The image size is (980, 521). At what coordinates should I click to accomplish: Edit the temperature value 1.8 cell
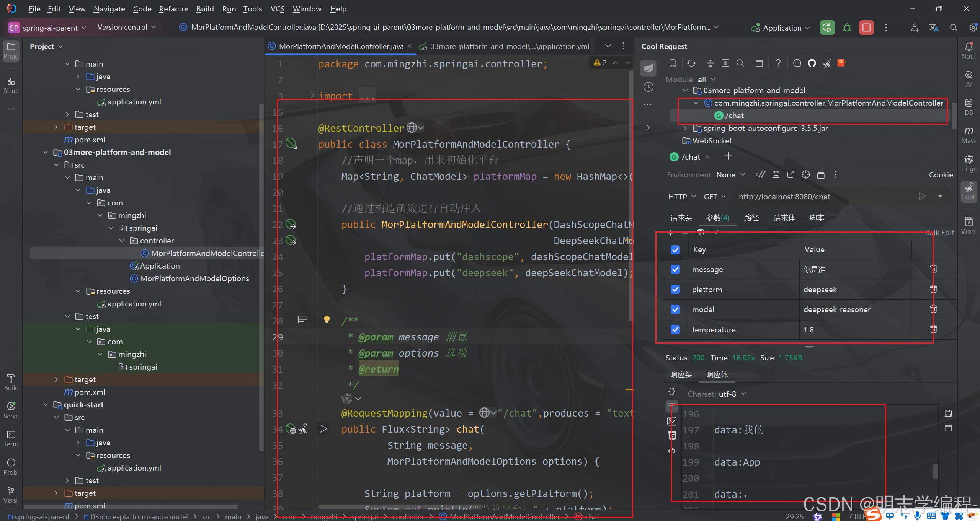pos(854,329)
